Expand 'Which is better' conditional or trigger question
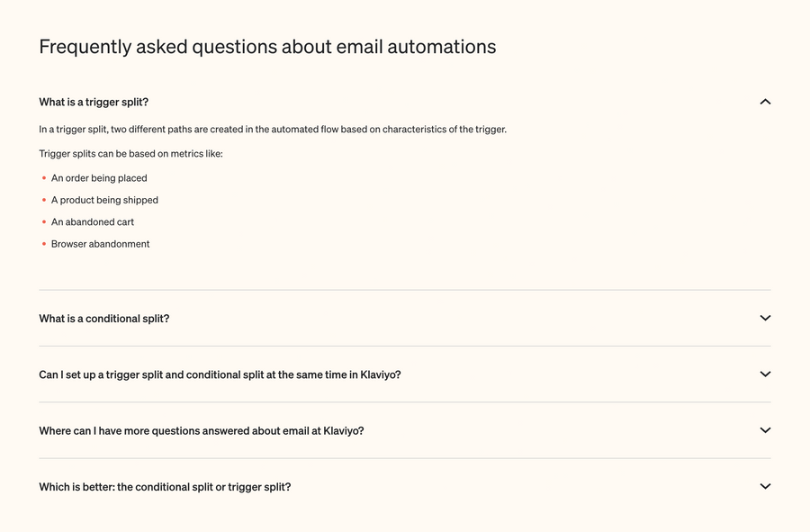 point(165,487)
